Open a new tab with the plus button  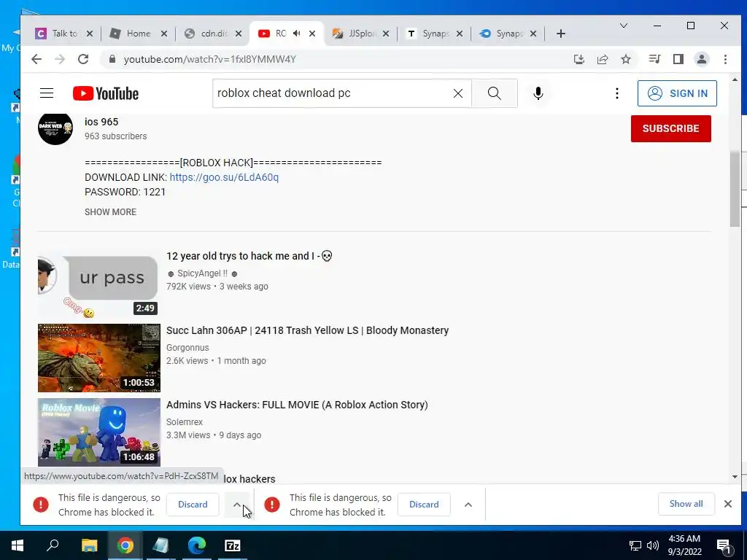coord(561,34)
